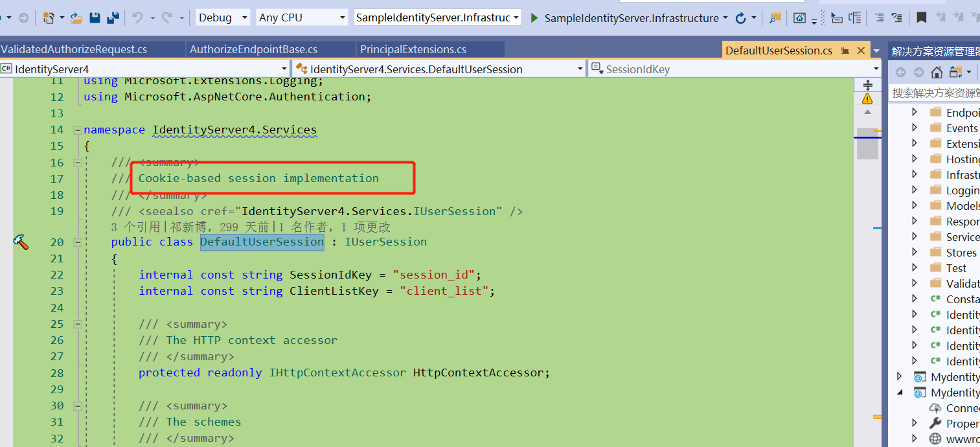
Task: Expand the Hosting folder in Solution Explorer
Action: click(914, 159)
